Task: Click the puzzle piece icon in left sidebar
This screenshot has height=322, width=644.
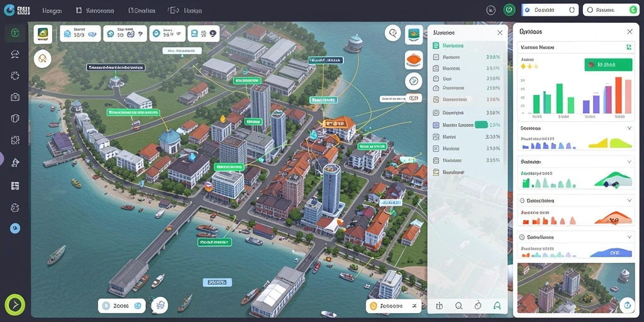Action: coord(15,140)
